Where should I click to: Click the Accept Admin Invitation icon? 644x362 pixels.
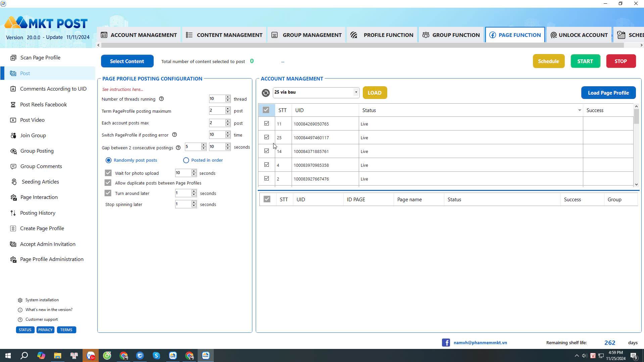13,244
